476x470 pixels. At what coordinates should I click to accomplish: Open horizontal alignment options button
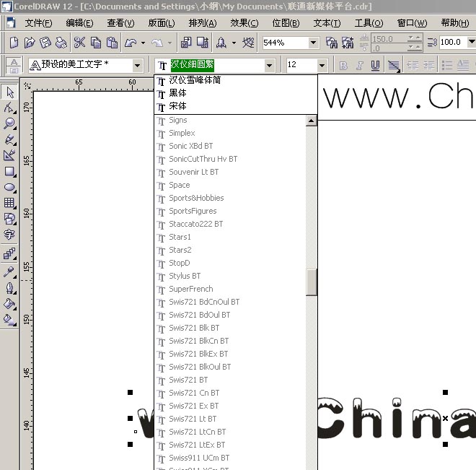(x=394, y=65)
